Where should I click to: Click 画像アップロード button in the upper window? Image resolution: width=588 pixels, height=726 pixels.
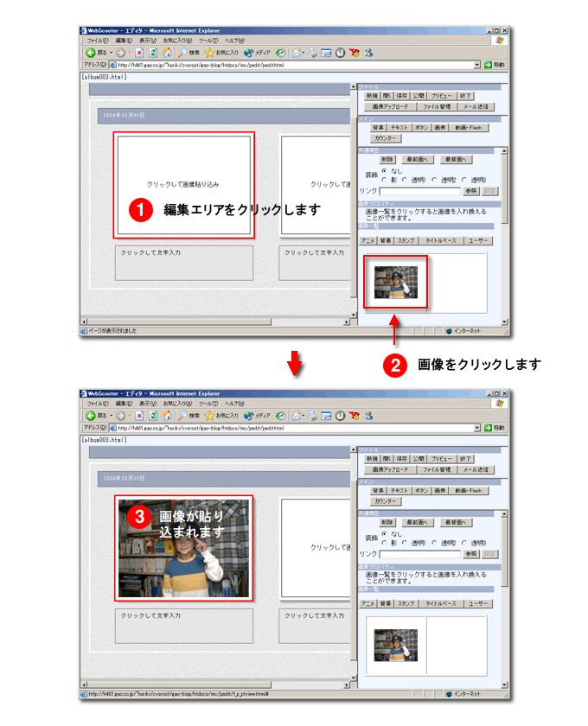coord(390,106)
